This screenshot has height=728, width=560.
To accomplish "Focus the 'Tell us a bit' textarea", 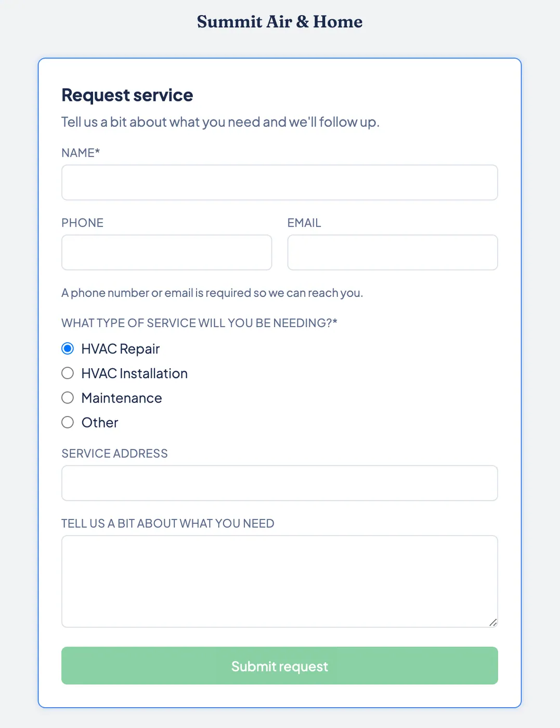I will click(280, 581).
